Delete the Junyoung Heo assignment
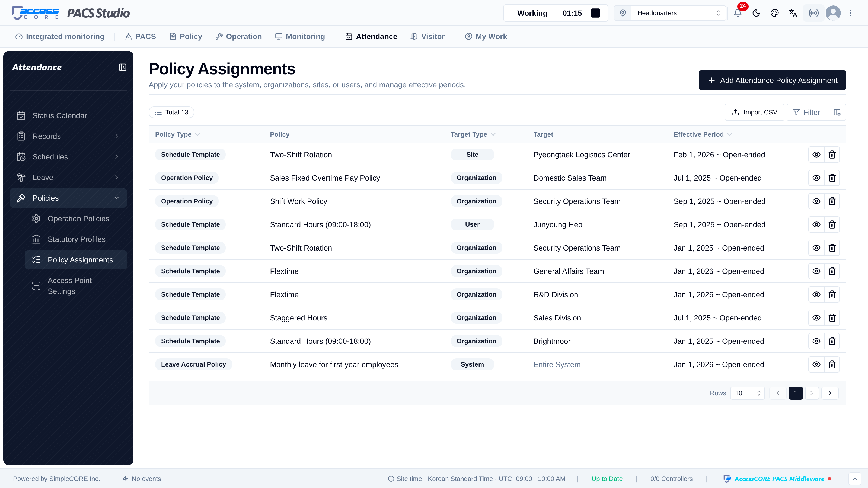This screenshot has width=868, height=488. [832, 225]
